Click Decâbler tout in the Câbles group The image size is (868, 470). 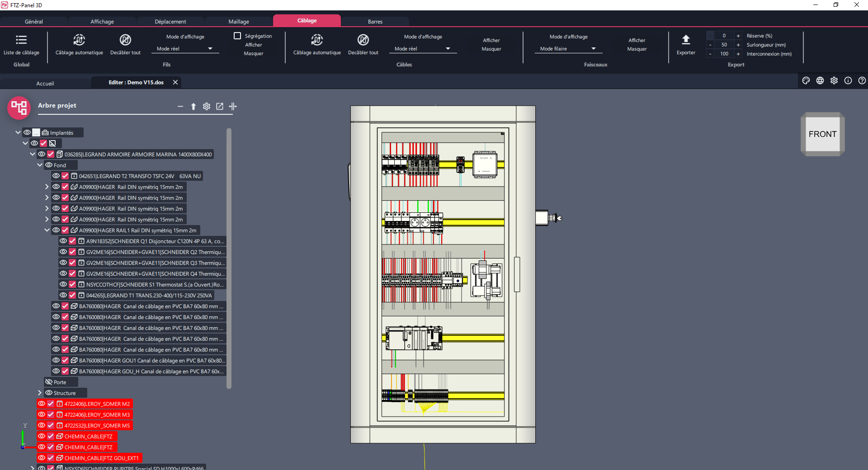pos(363,40)
